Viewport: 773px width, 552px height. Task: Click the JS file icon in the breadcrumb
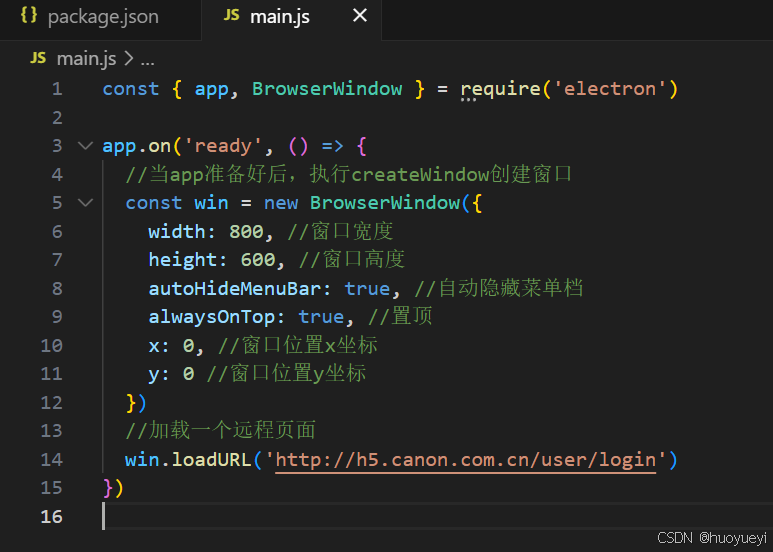pos(38,58)
